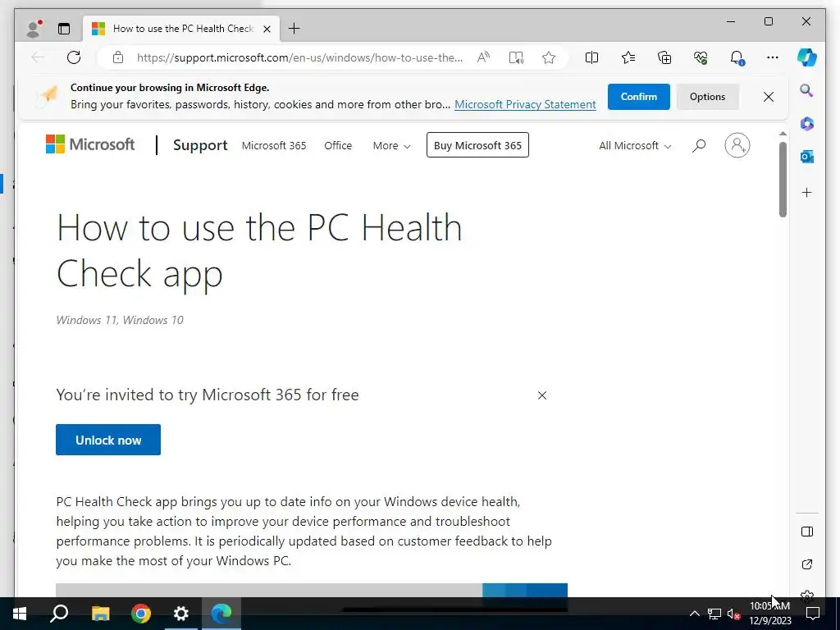Open the Windows Start menu
This screenshot has width=840, height=630.
tap(20, 614)
